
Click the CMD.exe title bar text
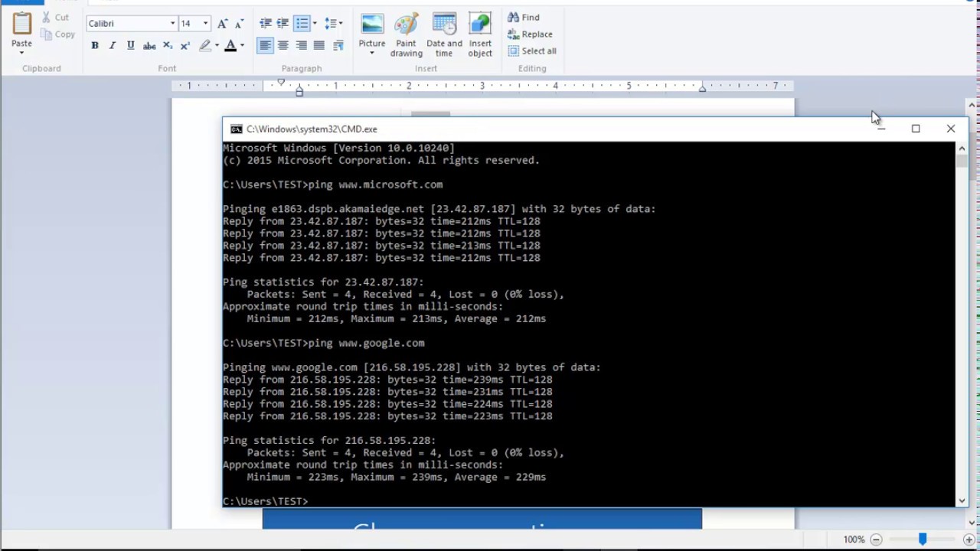[312, 129]
